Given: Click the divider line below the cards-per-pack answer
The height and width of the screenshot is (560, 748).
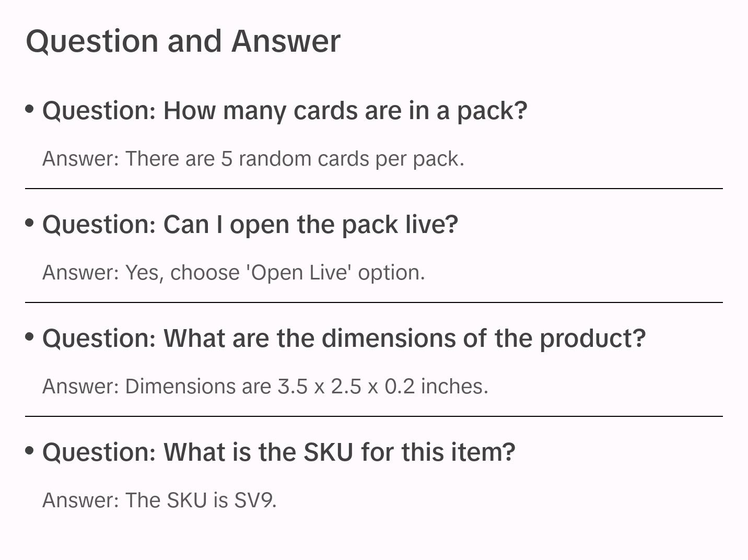Looking at the screenshot, I should coord(374,189).
